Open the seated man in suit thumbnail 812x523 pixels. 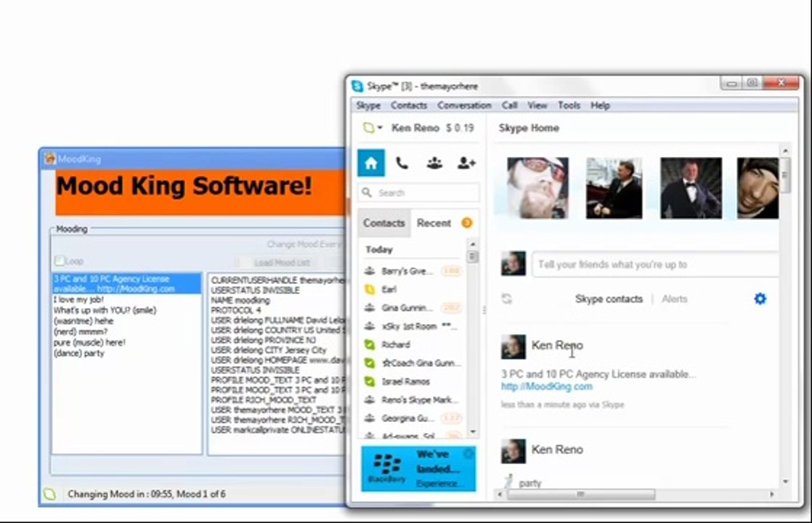tap(614, 188)
